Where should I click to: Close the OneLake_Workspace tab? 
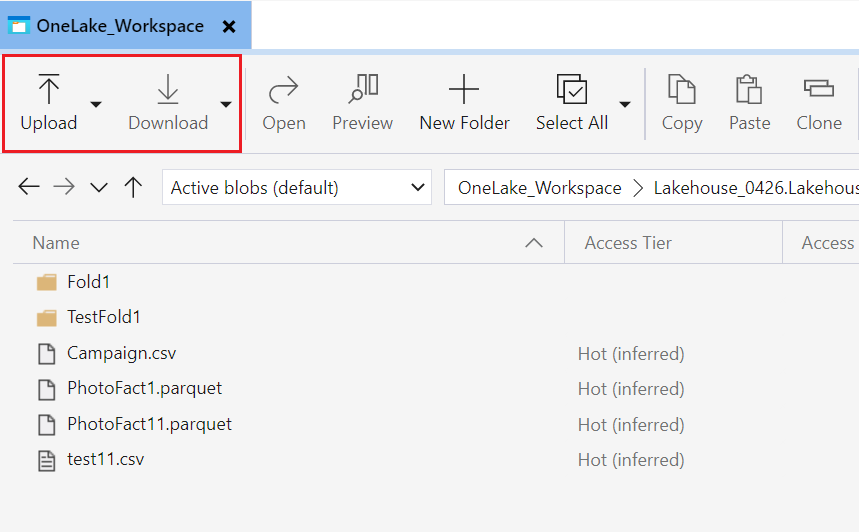coord(229,27)
